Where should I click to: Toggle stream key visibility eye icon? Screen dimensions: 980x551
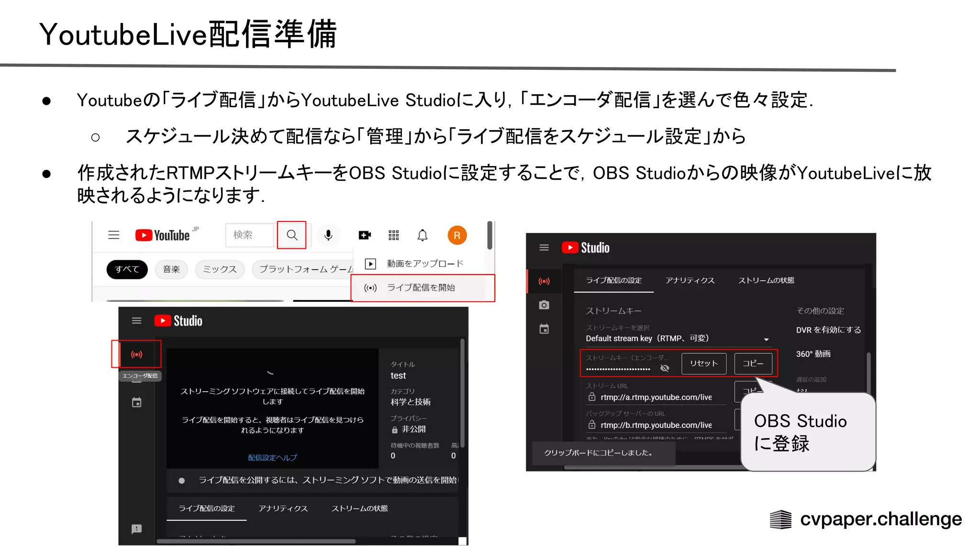[x=665, y=368]
